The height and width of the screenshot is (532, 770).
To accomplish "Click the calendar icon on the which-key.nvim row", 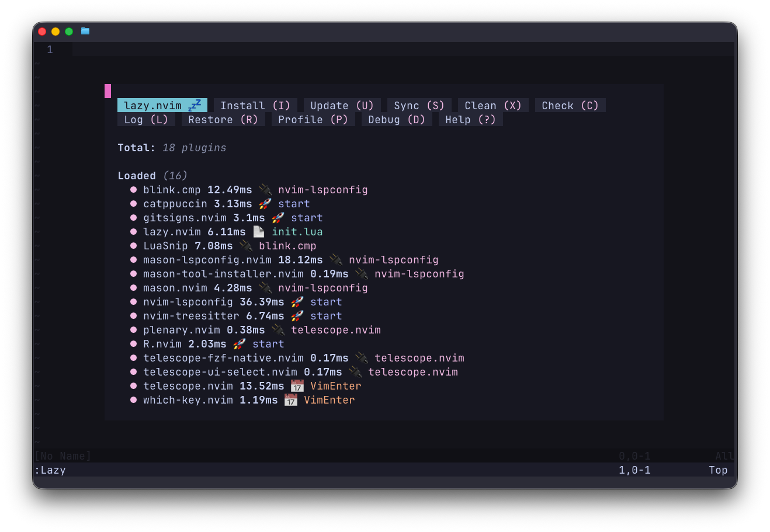I will pos(291,400).
